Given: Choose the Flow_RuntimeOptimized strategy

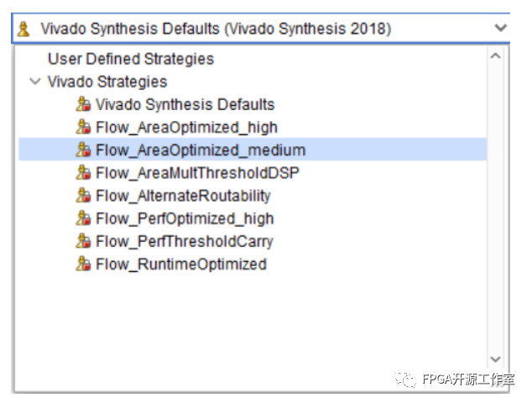Looking at the screenshot, I should tap(181, 264).
